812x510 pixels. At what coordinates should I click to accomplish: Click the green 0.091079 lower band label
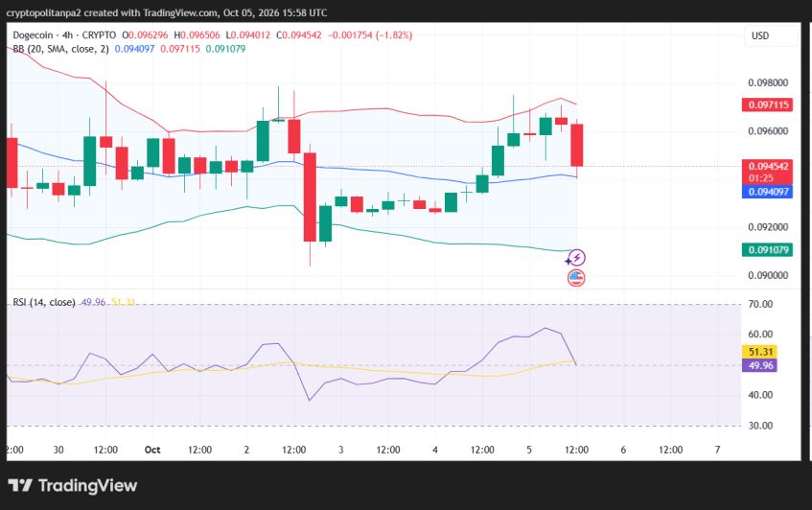pyautogui.click(x=769, y=250)
